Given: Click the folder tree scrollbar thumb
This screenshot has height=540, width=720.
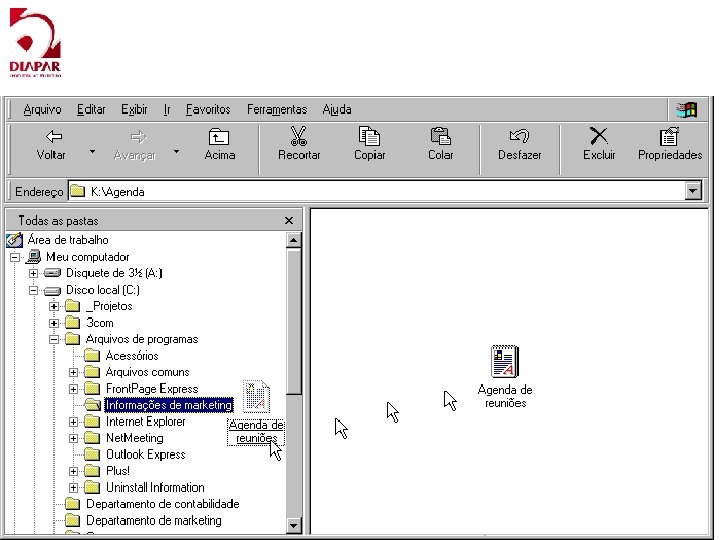Looking at the screenshot, I should pos(293,321).
